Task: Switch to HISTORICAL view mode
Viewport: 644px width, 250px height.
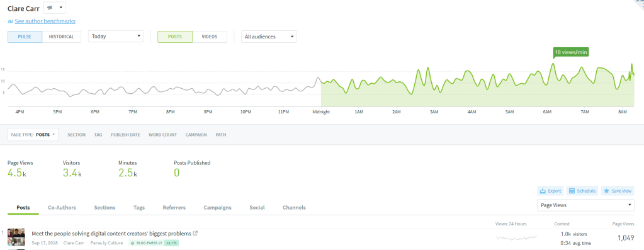Action: 62,37
